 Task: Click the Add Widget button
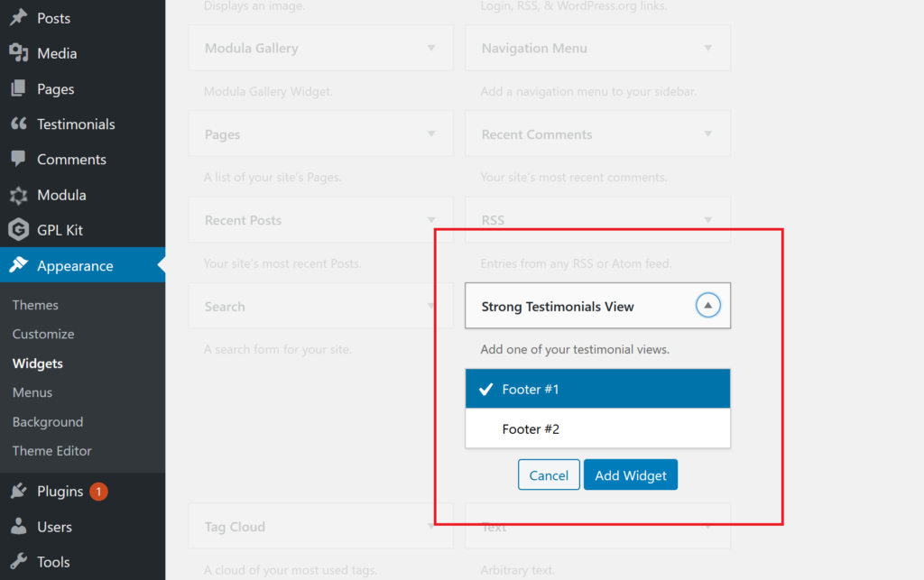pos(631,474)
